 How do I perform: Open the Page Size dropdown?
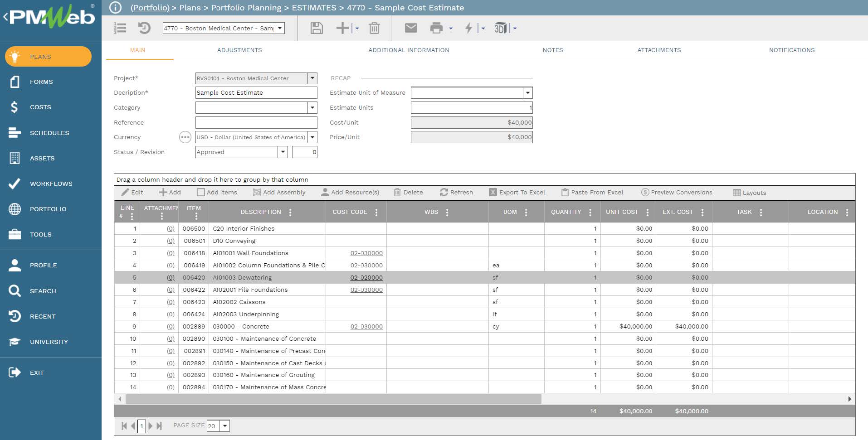click(x=225, y=425)
